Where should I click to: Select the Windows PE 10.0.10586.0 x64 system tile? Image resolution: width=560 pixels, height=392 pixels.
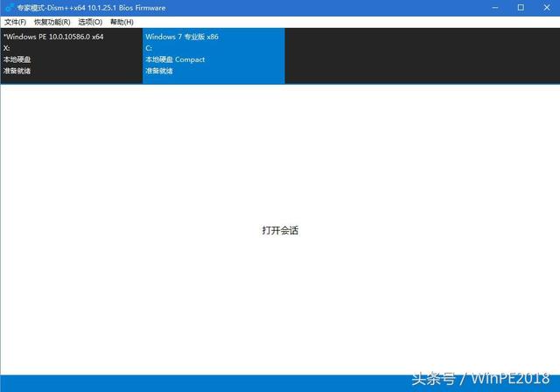(x=72, y=56)
